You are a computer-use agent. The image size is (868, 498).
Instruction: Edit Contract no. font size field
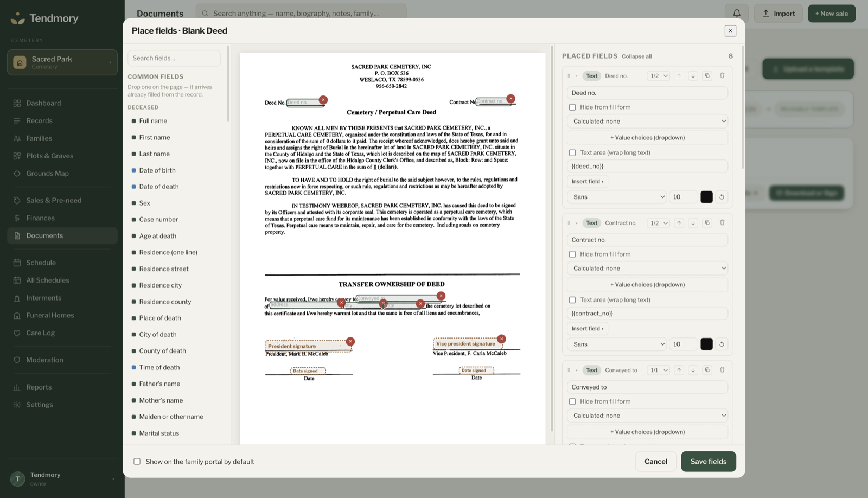point(684,344)
